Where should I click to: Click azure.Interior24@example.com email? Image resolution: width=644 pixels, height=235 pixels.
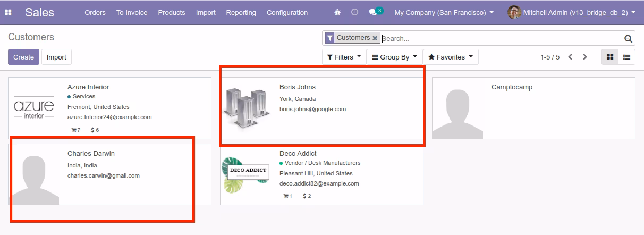109,117
